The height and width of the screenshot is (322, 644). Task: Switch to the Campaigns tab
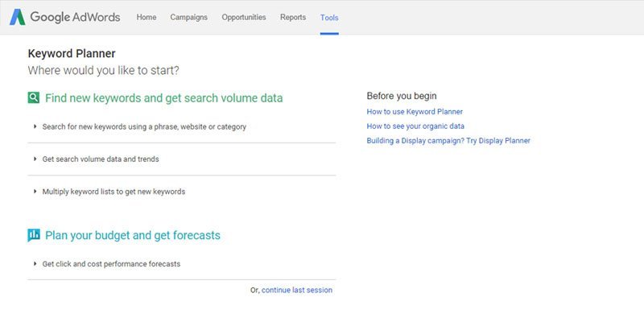point(189,17)
